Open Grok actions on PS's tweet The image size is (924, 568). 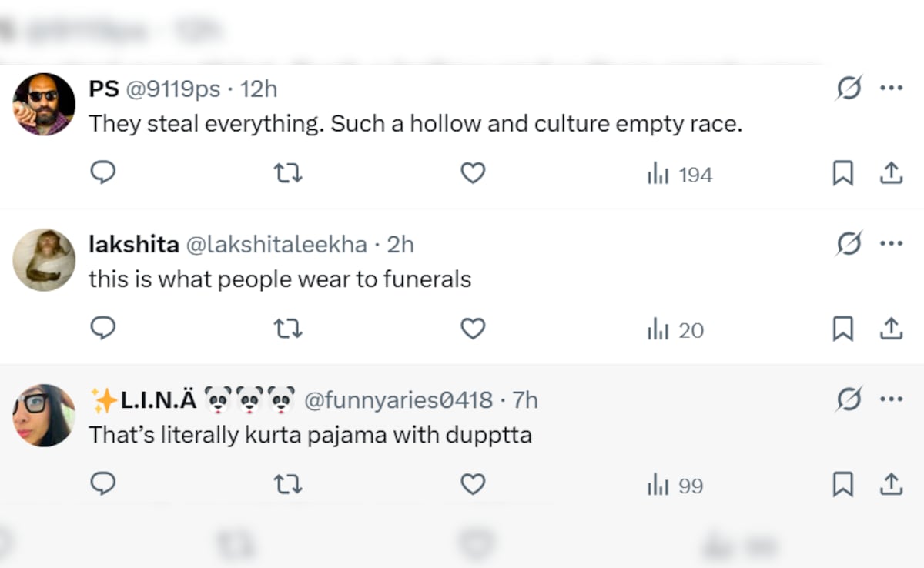848,88
